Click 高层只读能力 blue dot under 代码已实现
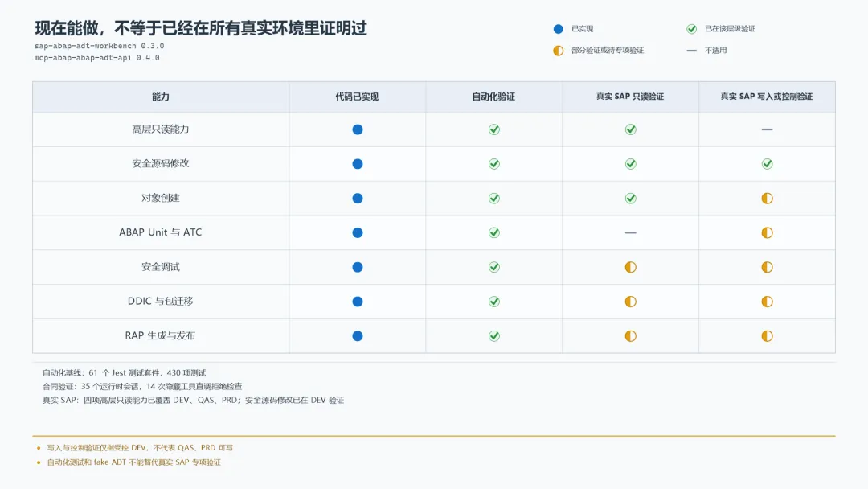The image size is (868, 489). point(358,129)
